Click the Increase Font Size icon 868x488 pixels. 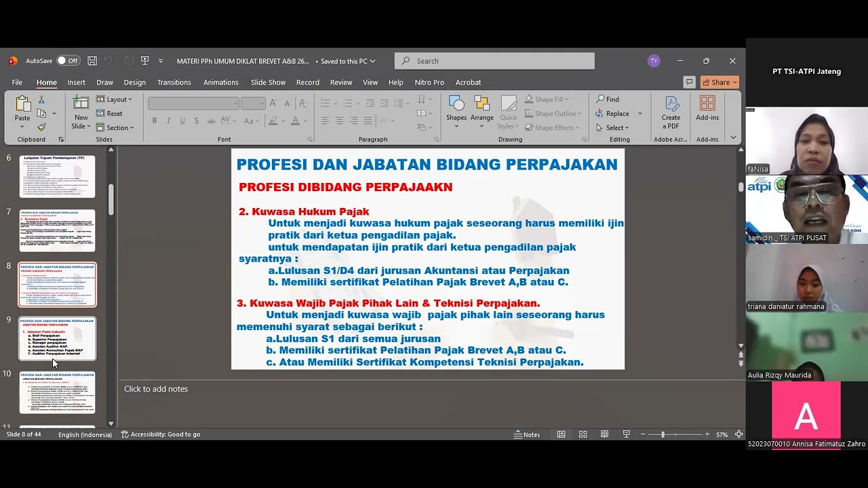tap(273, 103)
